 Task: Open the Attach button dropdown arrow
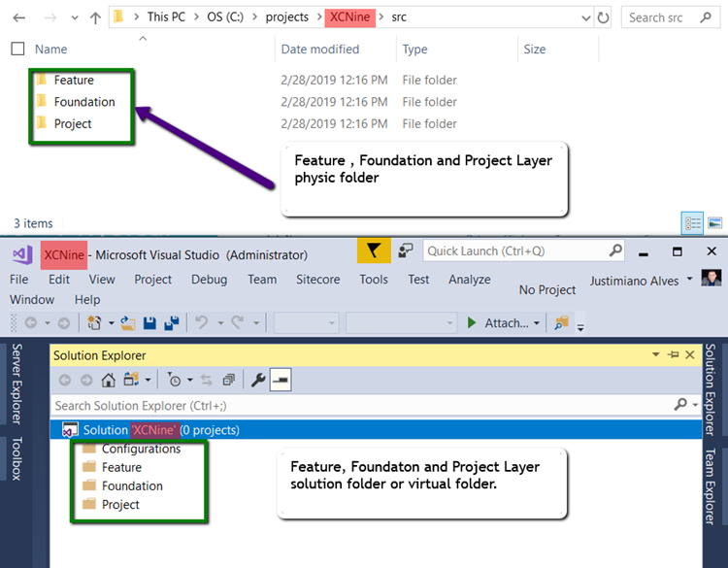(537, 322)
